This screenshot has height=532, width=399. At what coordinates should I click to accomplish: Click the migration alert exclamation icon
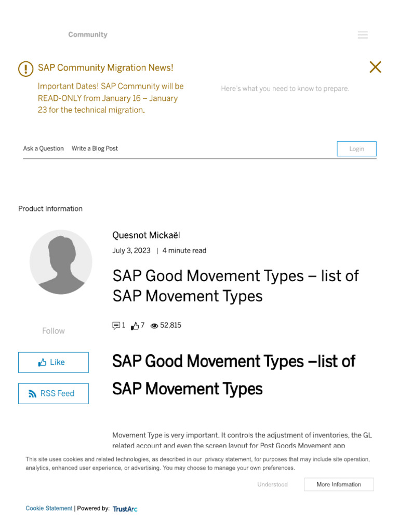25,69
